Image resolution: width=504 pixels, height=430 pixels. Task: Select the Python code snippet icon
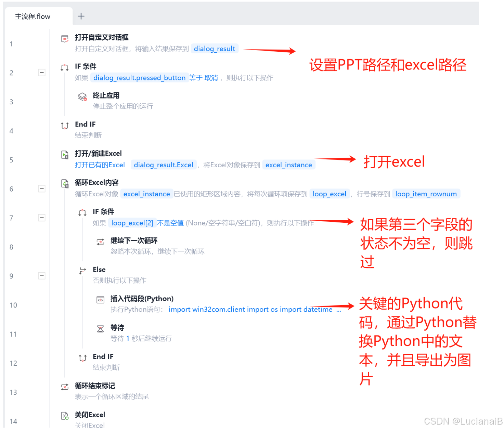click(100, 300)
